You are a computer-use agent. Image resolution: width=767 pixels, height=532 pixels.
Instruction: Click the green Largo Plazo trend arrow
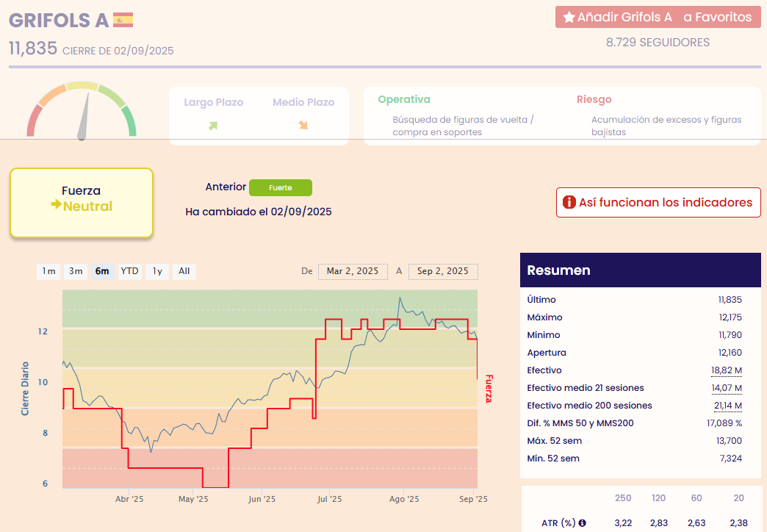pyautogui.click(x=213, y=126)
